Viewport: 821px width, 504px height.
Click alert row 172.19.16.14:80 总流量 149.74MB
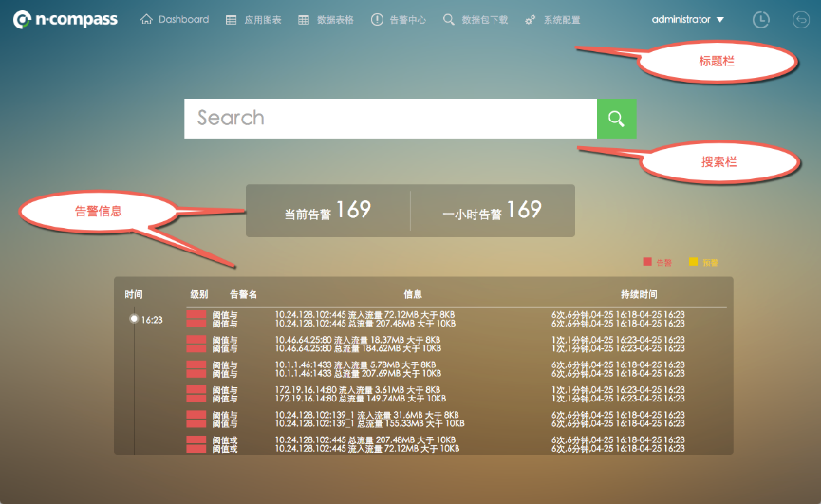[360, 399]
